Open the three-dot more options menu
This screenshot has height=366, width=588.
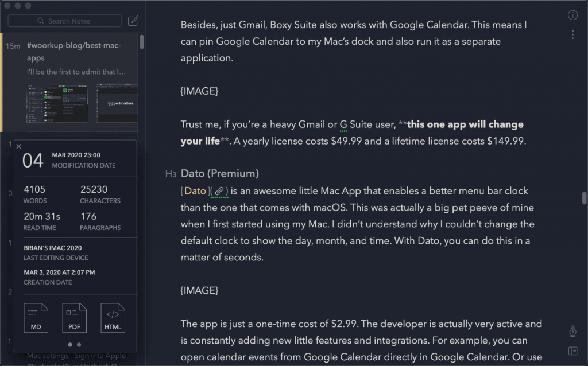[572, 34]
